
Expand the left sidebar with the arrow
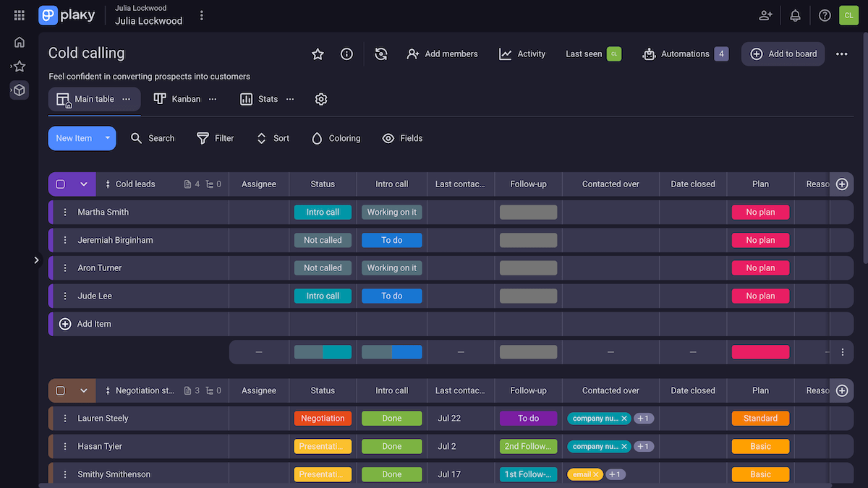[36, 260]
